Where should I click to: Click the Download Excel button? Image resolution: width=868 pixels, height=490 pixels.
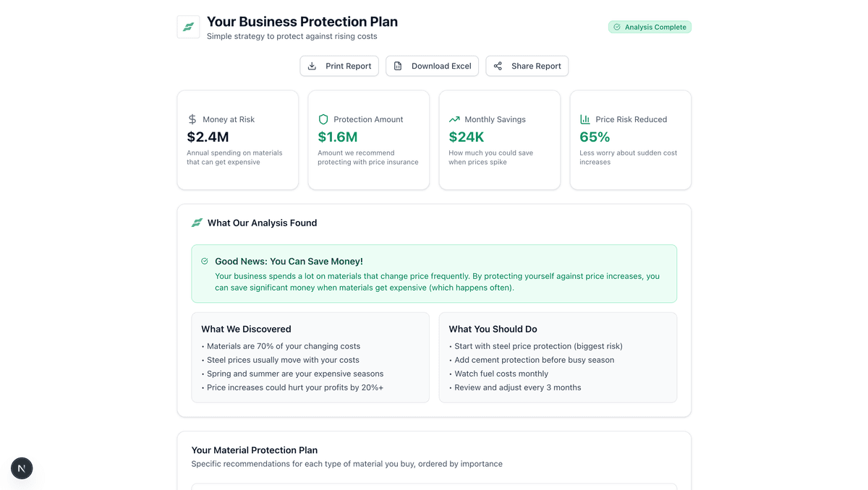(x=432, y=66)
